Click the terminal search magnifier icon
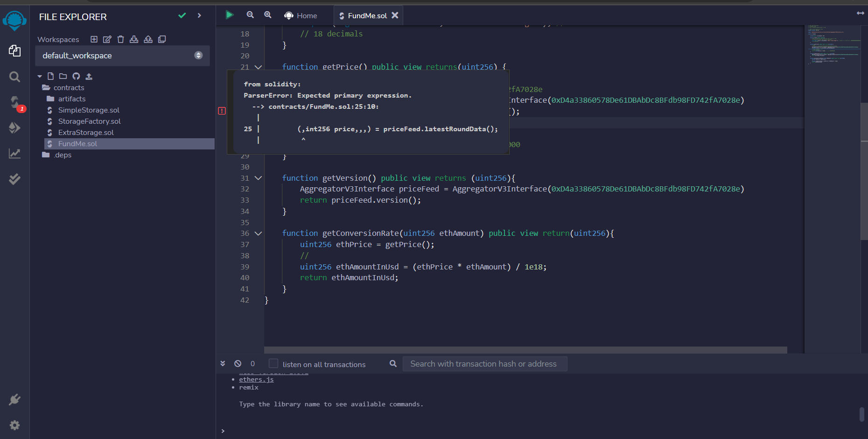Screen dimensions: 868x439 point(393,363)
